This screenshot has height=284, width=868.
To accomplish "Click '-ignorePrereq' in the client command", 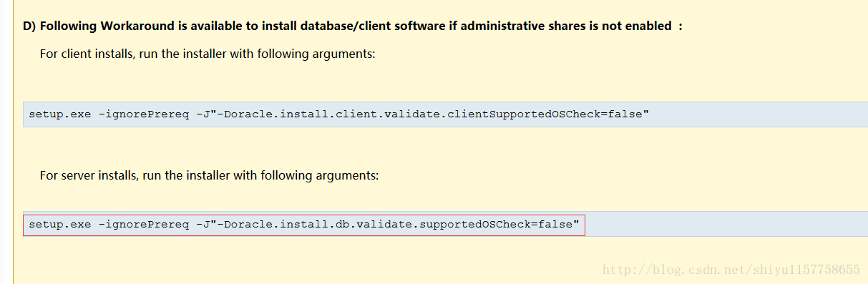I will (143, 114).
